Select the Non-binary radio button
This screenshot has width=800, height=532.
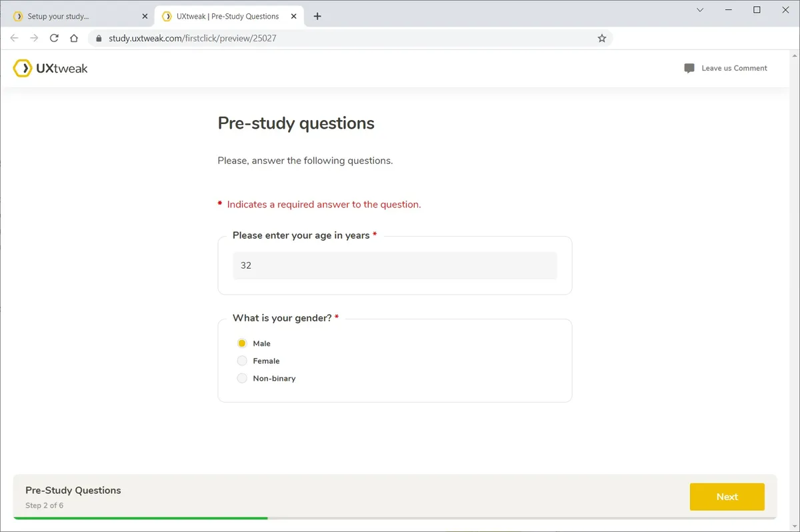242,378
